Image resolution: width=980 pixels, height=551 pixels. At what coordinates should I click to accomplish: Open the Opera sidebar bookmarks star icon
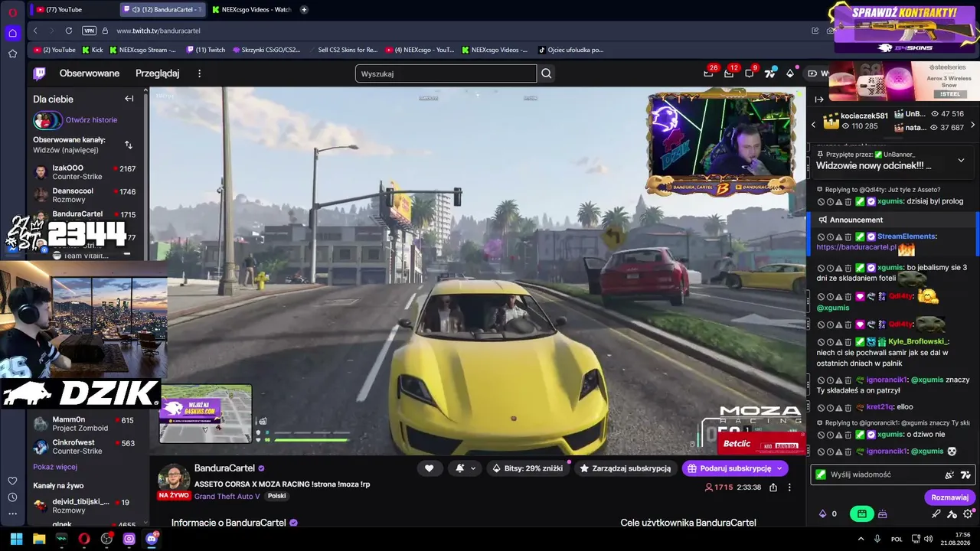[x=12, y=54]
